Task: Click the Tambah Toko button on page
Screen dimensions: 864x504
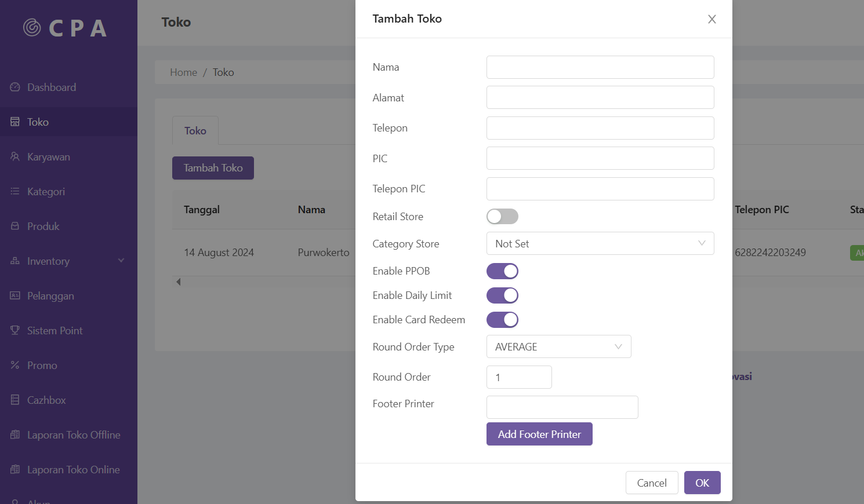Action: 213,168
